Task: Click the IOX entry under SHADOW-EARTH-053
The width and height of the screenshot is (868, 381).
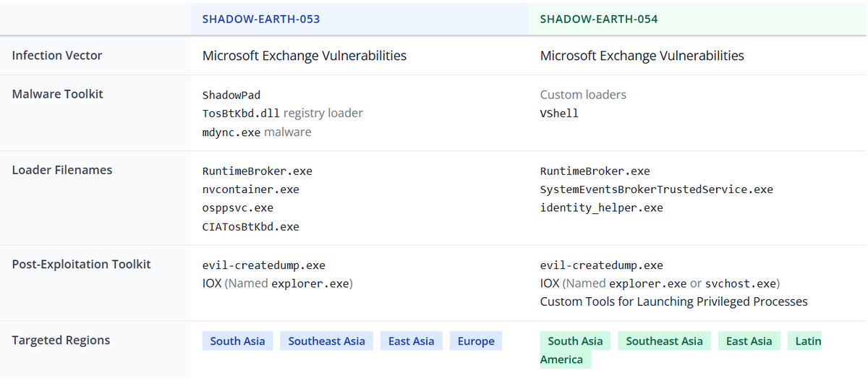Action: (x=278, y=283)
